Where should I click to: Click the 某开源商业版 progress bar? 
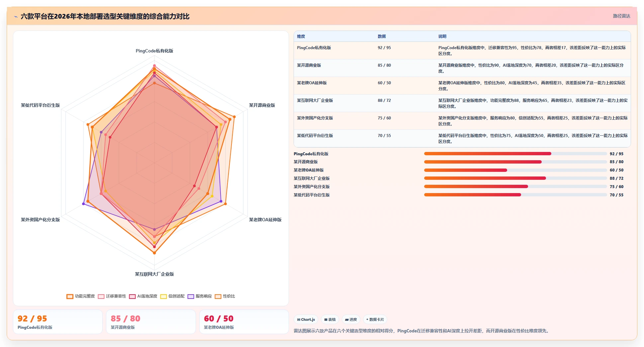point(515,162)
